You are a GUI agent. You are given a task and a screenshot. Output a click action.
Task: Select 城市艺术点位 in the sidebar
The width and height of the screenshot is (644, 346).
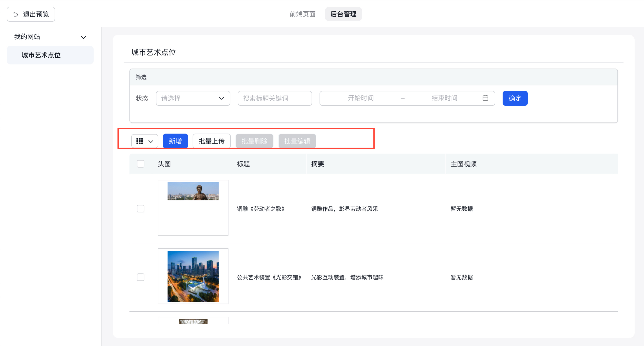50,55
